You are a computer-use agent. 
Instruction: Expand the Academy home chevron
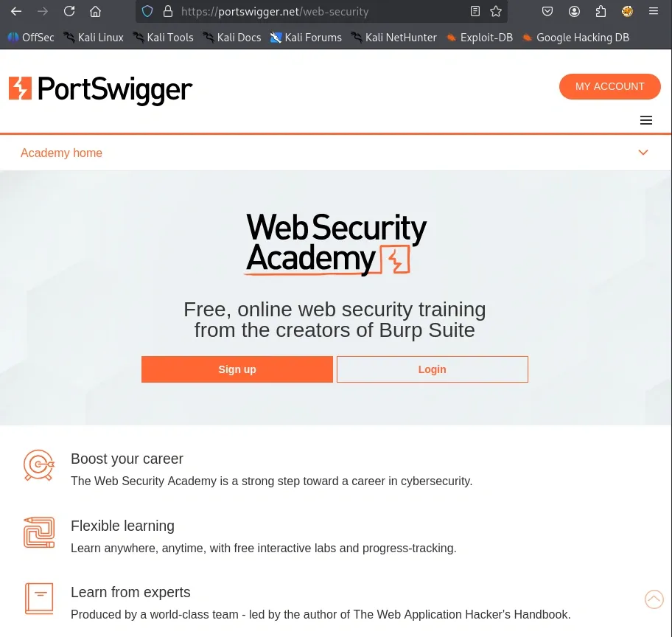click(643, 153)
